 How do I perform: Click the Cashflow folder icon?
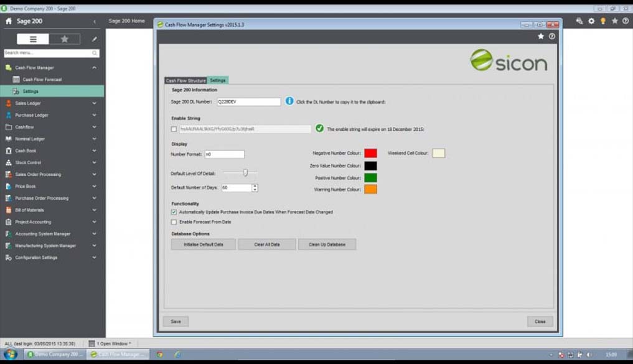point(9,127)
